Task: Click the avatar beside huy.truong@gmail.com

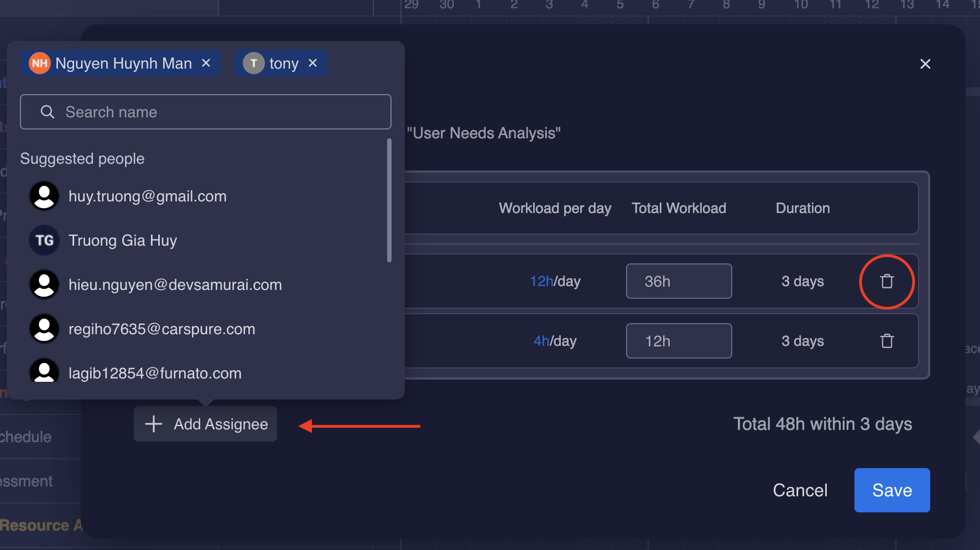Action: (44, 196)
